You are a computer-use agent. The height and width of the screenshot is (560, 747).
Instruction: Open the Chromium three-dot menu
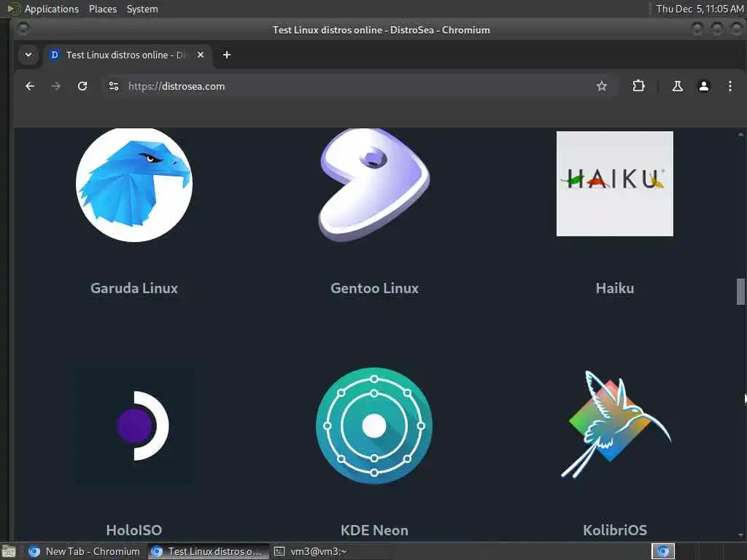[729, 86]
